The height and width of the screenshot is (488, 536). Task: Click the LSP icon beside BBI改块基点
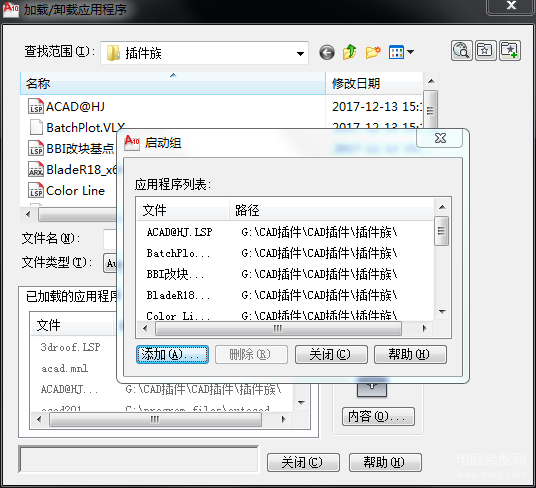[36, 148]
